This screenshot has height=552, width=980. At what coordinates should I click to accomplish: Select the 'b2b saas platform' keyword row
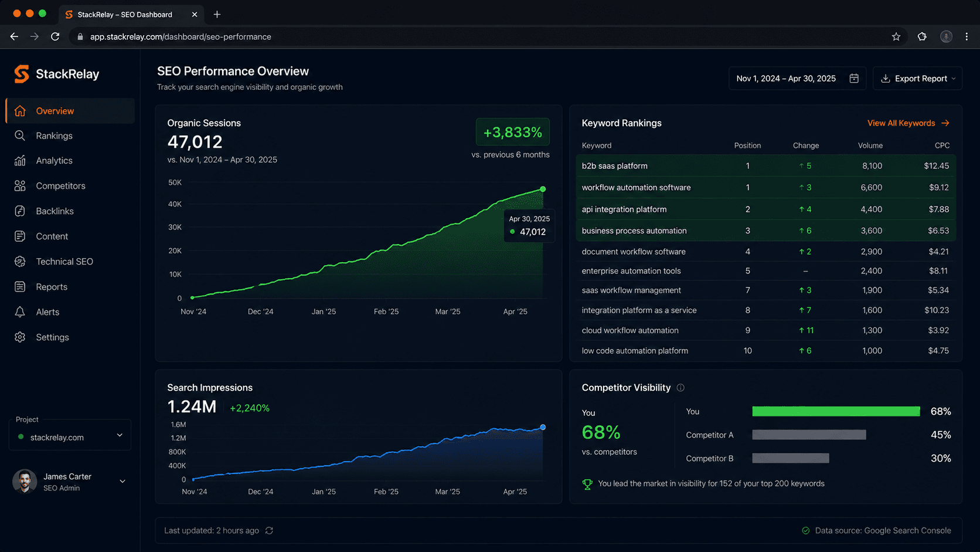click(765, 166)
